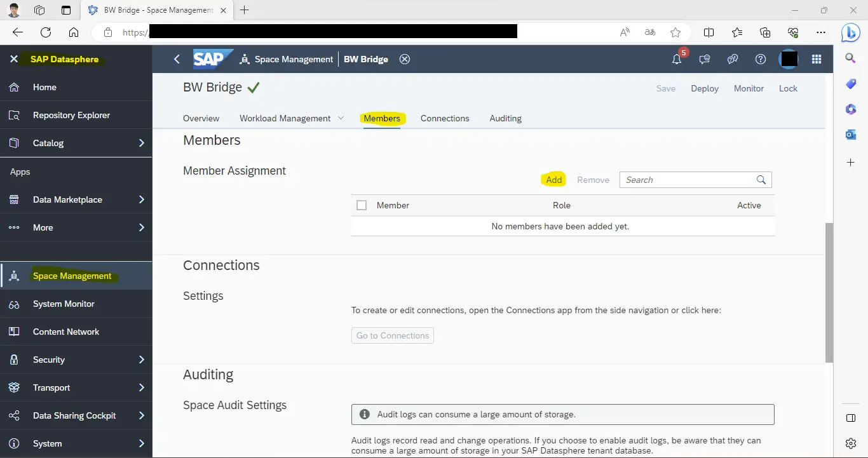Open the help question mark

point(761,59)
